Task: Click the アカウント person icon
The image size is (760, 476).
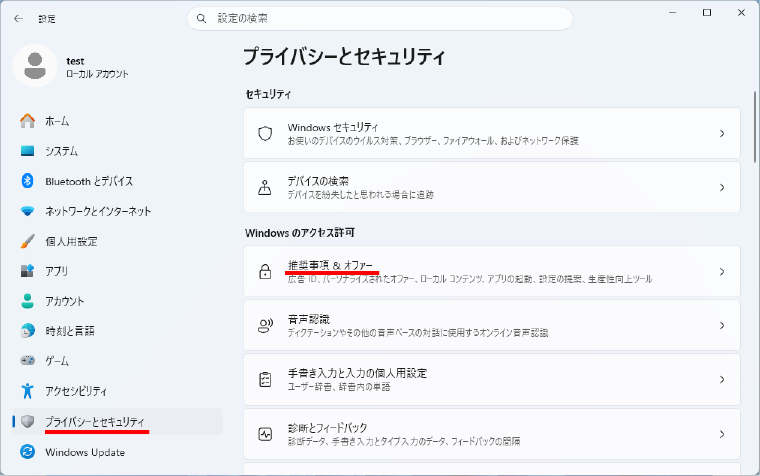Action: pos(28,301)
